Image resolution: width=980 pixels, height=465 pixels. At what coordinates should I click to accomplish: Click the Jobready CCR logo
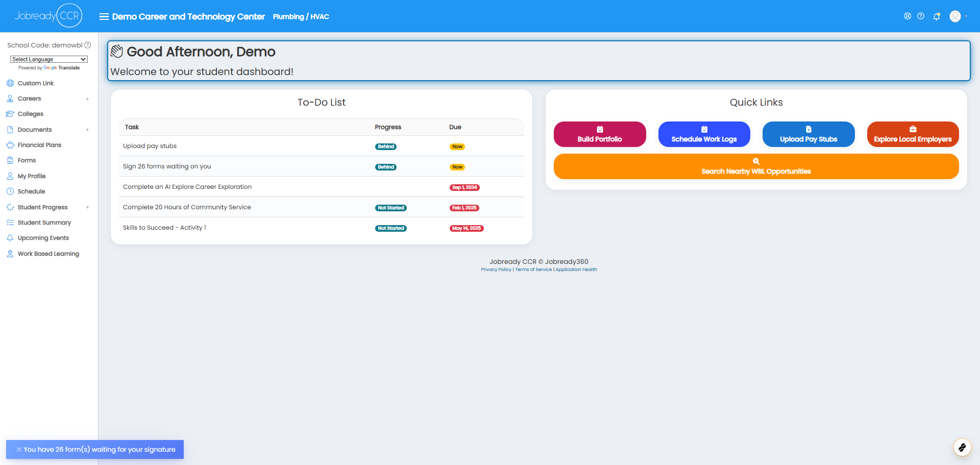coord(48,16)
